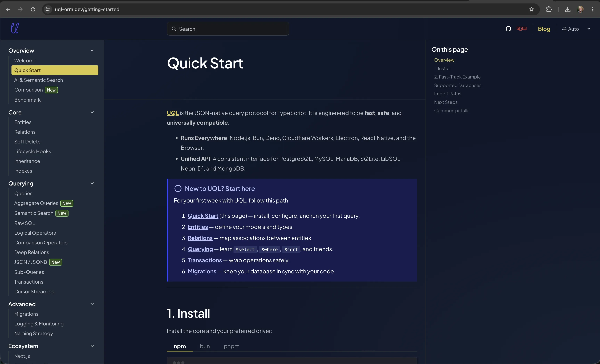Open Aggregate Queries sidebar page
Image resolution: width=600 pixels, height=364 pixels.
36,203
